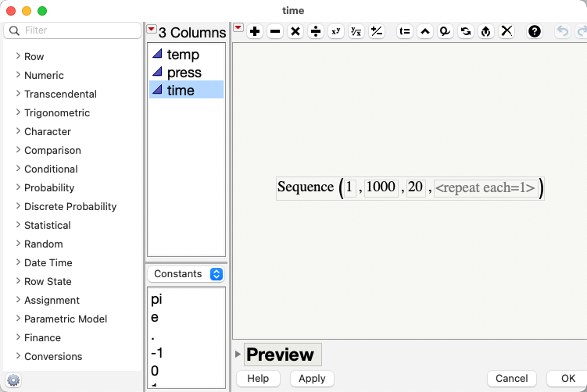Open the Constants dropdown

[186, 274]
